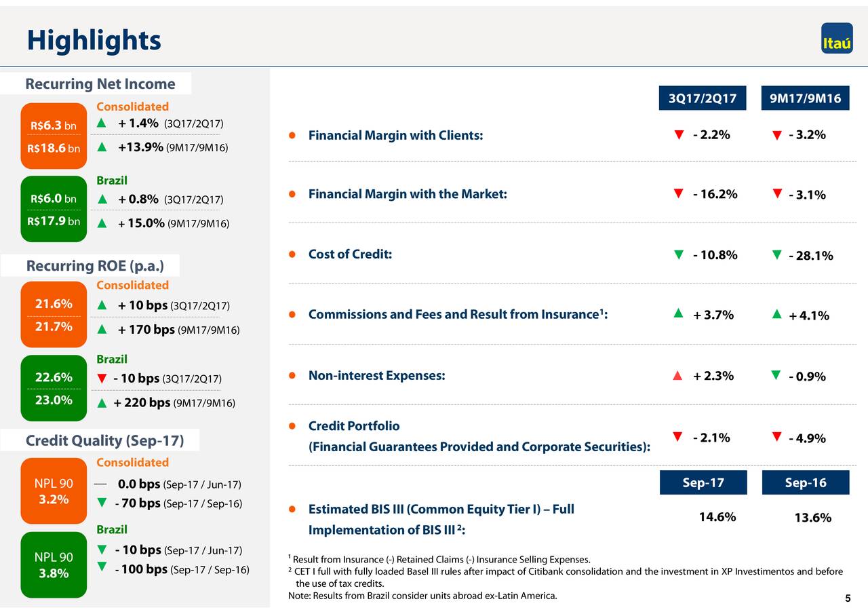Click the Itaú logo icon

click(837, 39)
